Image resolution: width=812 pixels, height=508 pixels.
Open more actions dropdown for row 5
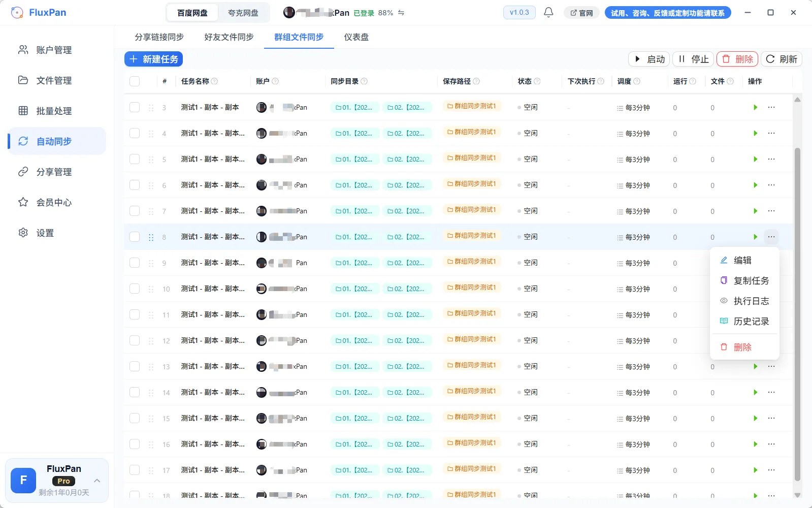click(x=771, y=159)
